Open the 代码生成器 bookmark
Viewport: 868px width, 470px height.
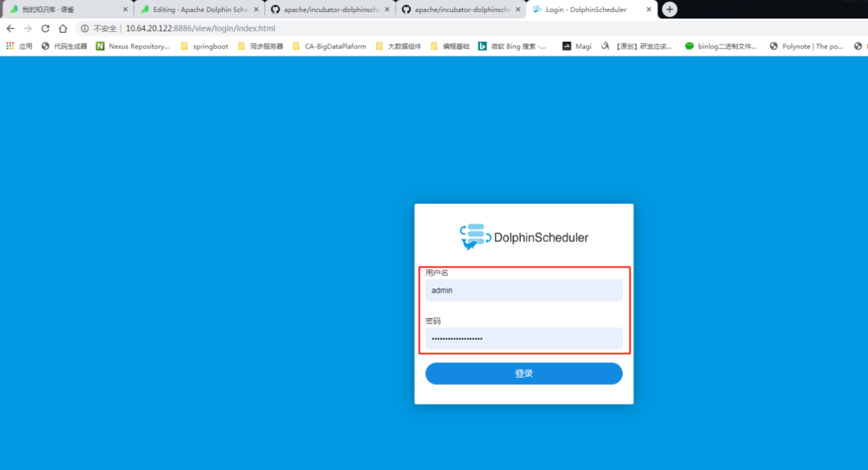[64, 47]
